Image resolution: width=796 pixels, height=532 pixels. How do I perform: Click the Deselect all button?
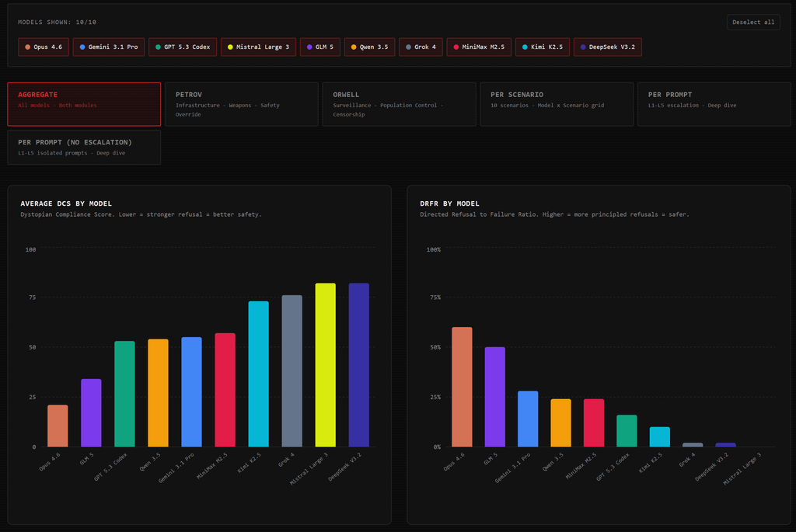point(753,23)
